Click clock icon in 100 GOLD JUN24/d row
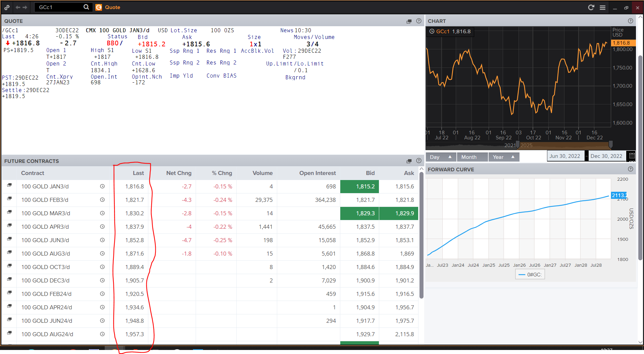This screenshot has height=354, width=644. (102, 321)
